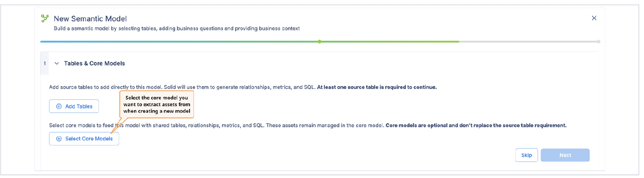Close the New Semantic Model dialog

tap(594, 18)
